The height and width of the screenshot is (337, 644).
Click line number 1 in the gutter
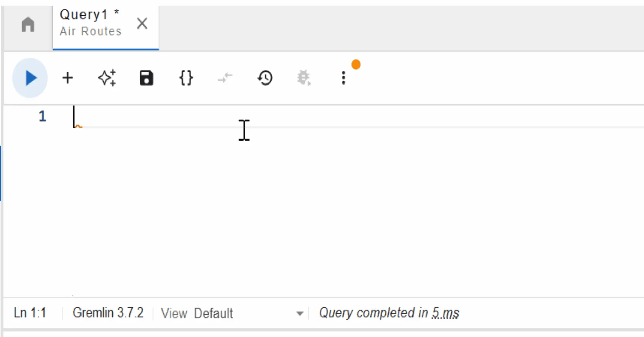click(x=42, y=116)
